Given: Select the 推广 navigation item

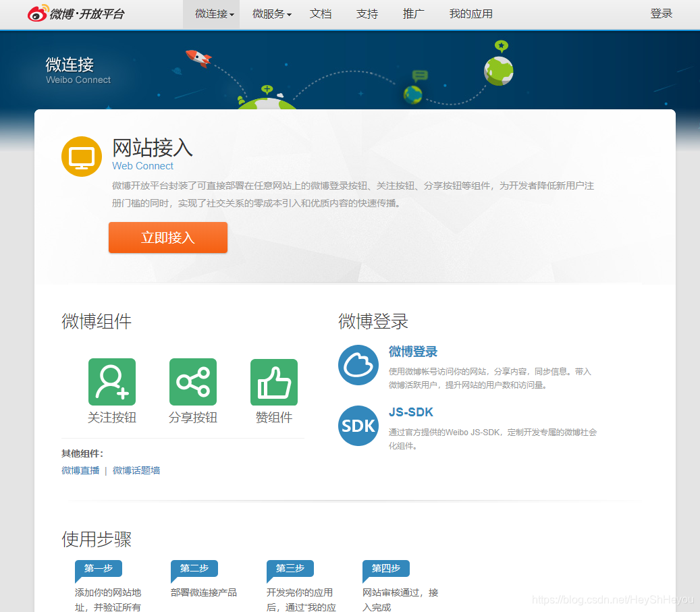Looking at the screenshot, I should tap(413, 14).
